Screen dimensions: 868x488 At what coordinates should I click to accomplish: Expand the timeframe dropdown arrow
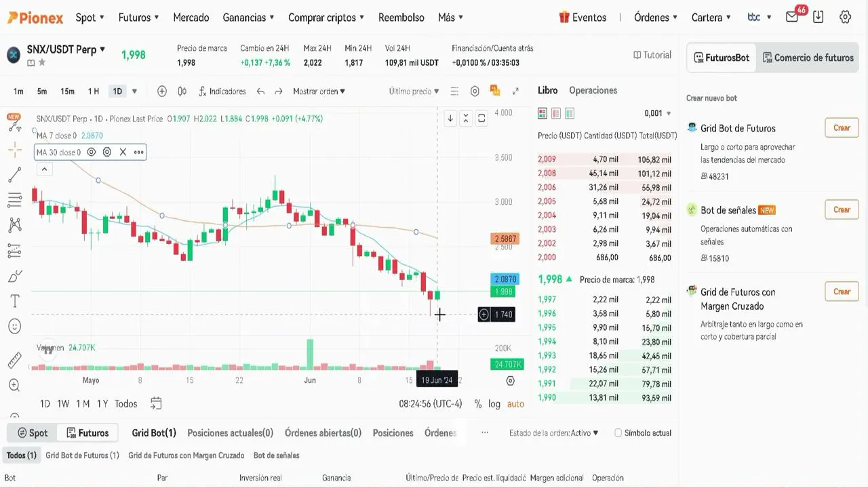pyautogui.click(x=134, y=91)
